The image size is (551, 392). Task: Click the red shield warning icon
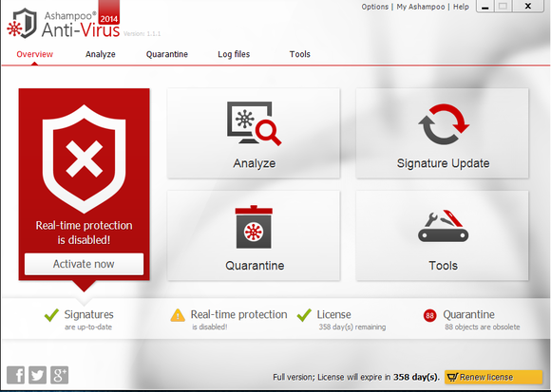(x=84, y=159)
